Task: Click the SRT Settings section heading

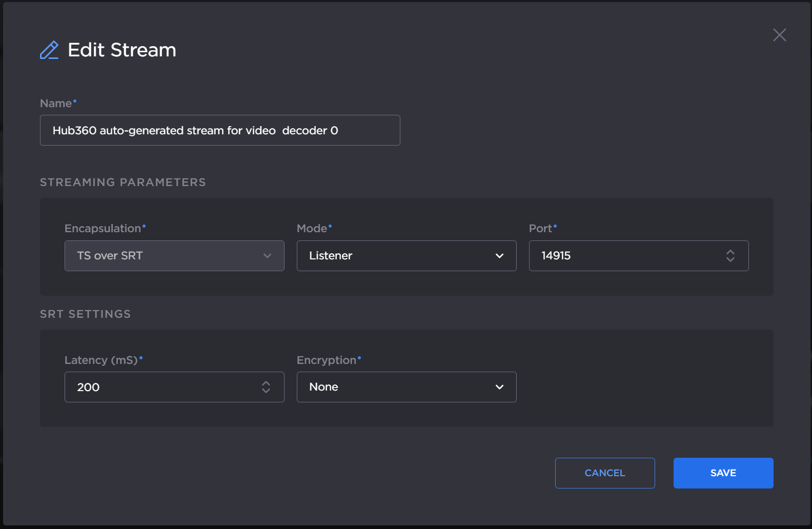Action: [x=86, y=314]
